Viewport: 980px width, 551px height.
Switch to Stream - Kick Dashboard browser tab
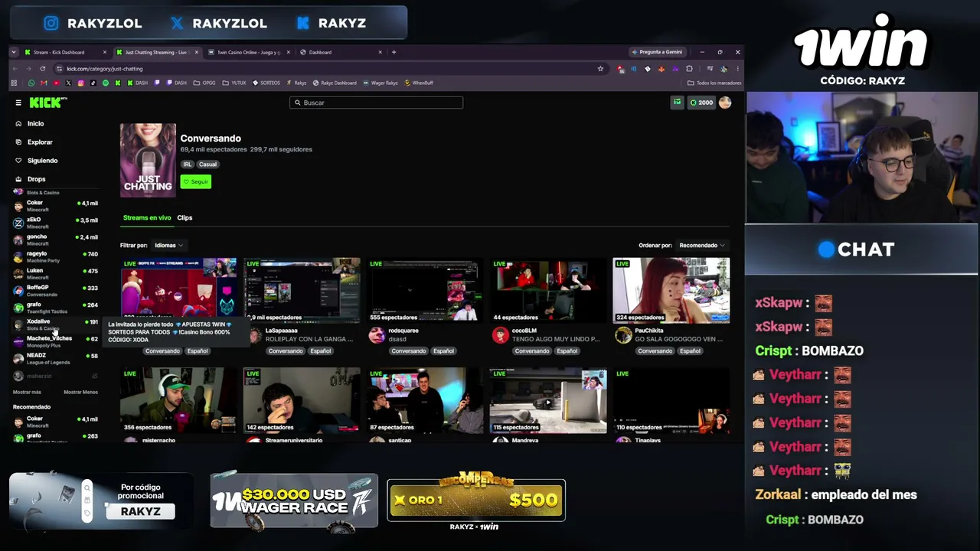[x=66, y=52]
